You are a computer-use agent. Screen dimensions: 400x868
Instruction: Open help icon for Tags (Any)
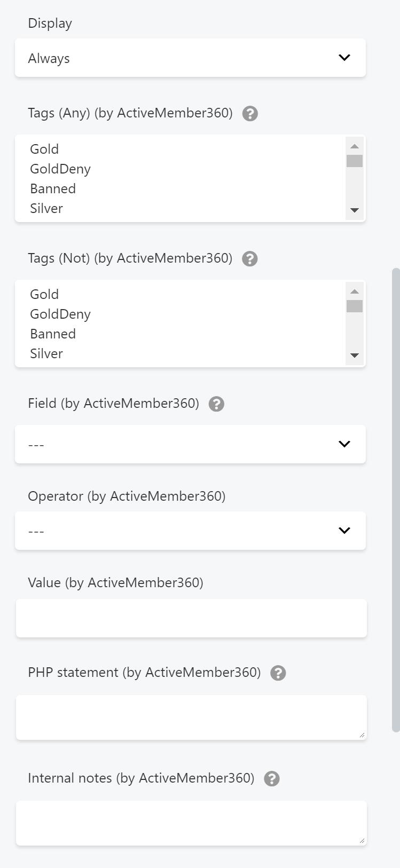250,114
